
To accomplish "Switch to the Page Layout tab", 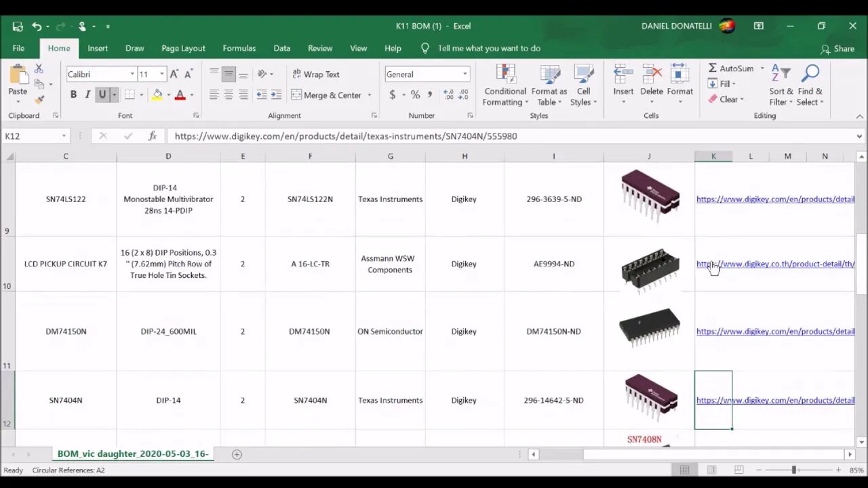I will pos(183,48).
